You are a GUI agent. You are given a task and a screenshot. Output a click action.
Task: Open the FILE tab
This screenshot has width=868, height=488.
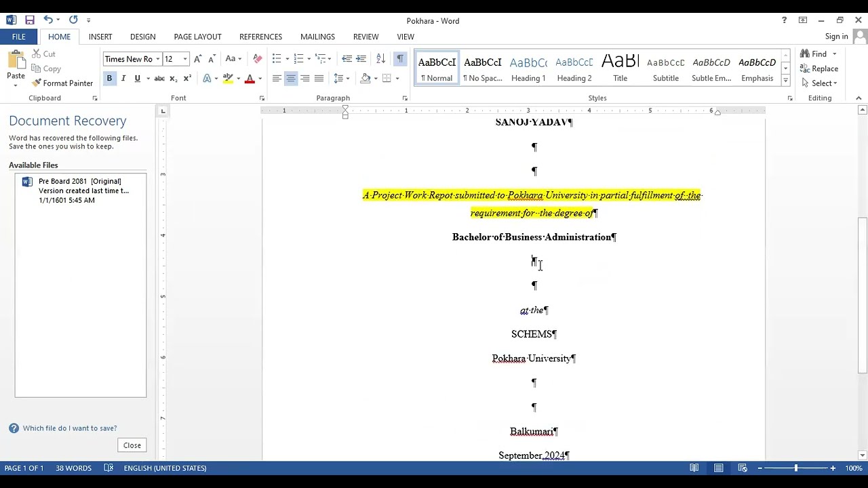(x=19, y=37)
